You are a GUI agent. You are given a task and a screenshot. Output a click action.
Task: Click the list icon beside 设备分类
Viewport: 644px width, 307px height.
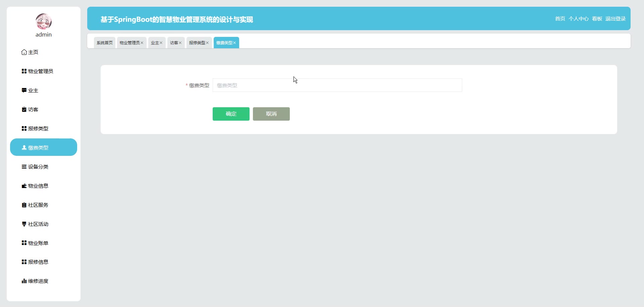tap(24, 167)
